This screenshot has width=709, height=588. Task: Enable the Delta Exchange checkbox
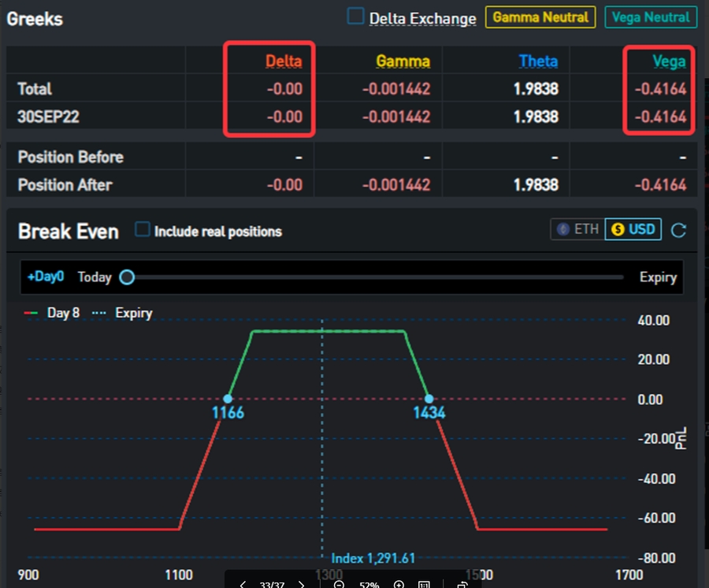356,17
